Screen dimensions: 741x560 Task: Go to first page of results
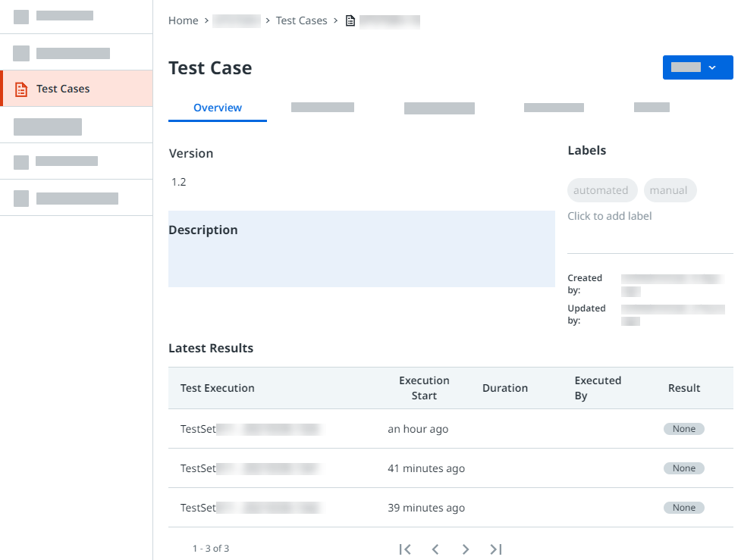click(x=405, y=549)
